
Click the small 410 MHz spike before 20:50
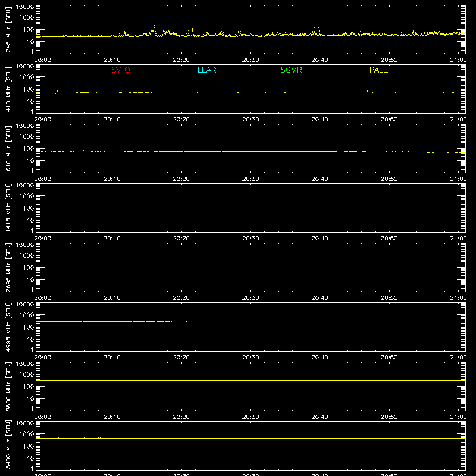[x=367, y=92]
